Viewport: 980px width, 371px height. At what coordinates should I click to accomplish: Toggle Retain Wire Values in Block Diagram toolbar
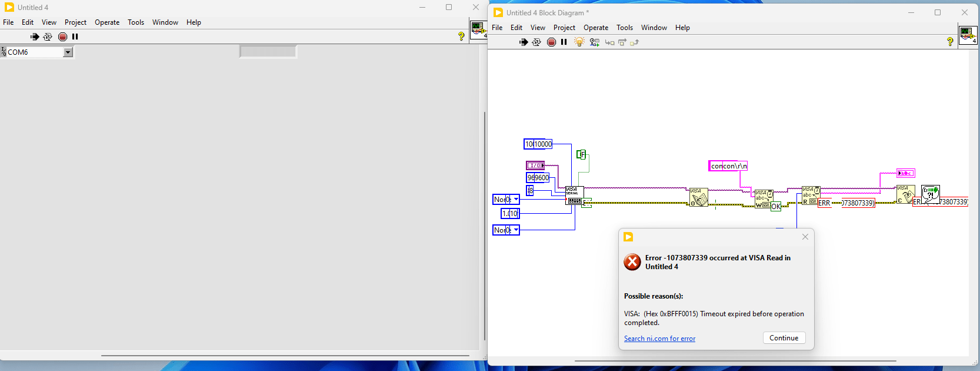[x=595, y=42]
